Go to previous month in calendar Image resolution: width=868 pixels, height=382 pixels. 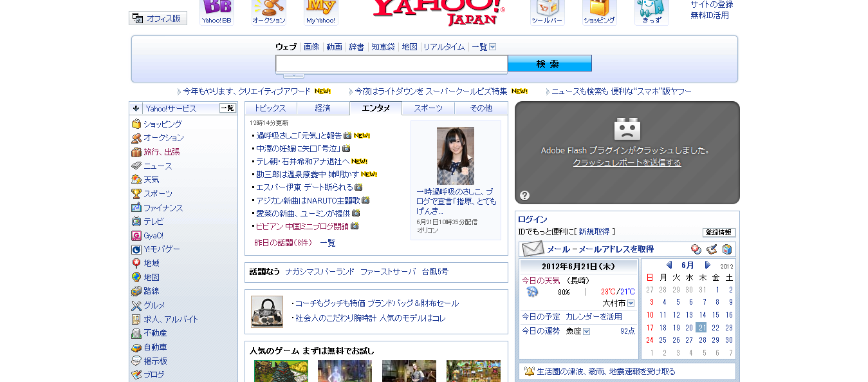pos(669,265)
